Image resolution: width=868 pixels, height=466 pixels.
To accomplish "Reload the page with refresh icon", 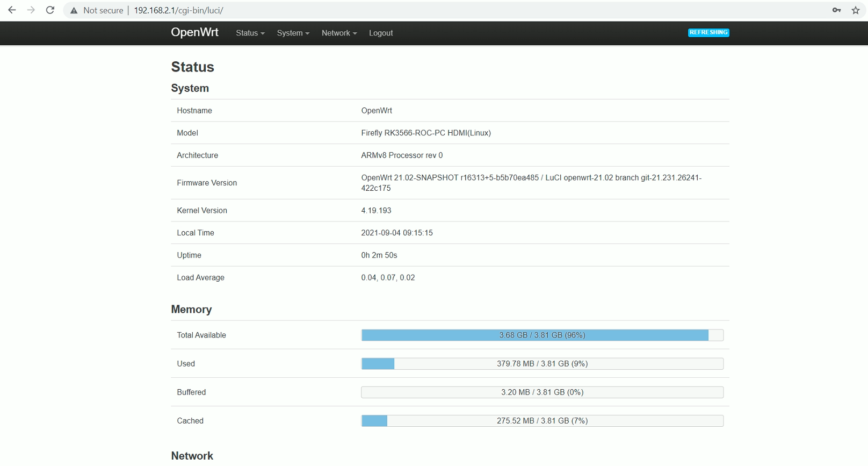I will tap(50, 10).
